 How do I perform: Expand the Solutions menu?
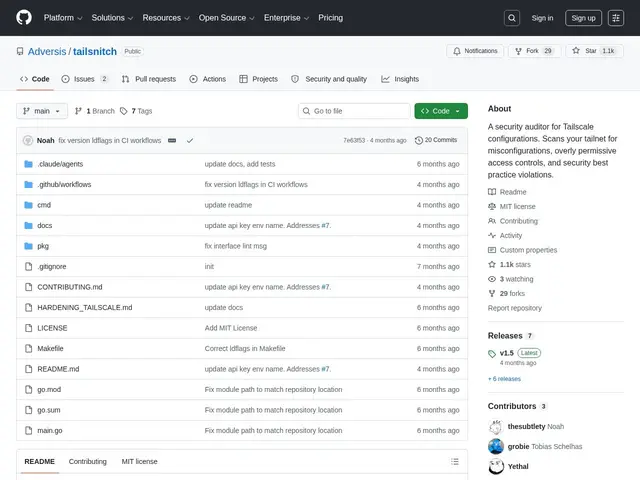112,18
